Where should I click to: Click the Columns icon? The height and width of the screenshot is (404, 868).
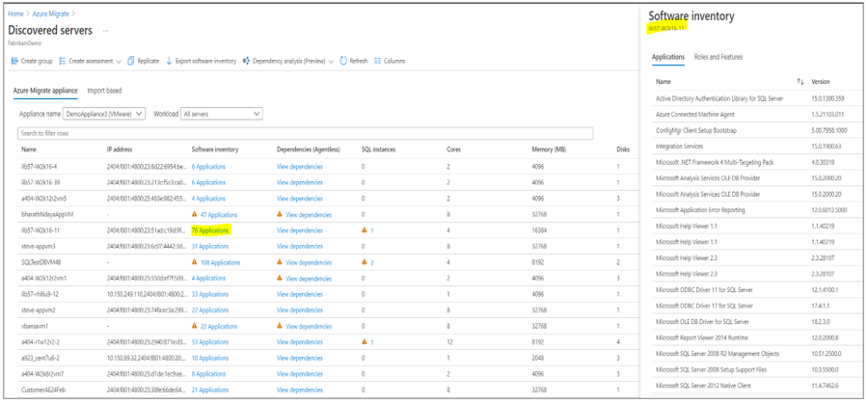pyautogui.click(x=378, y=61)
